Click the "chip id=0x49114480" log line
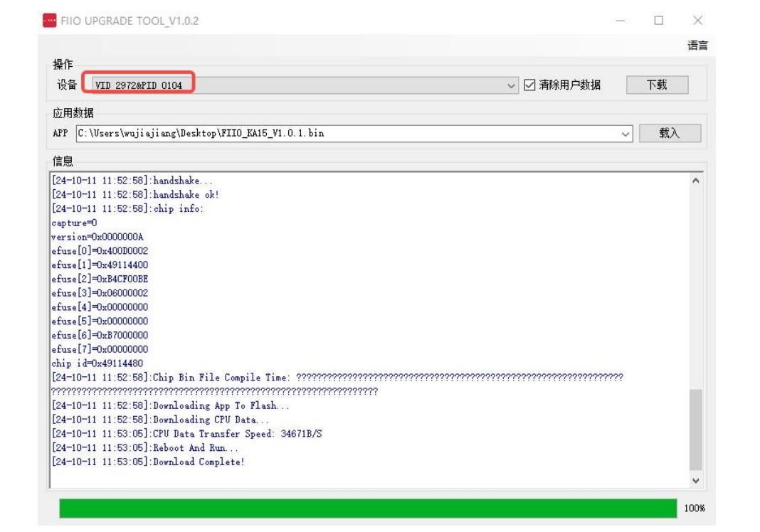Screen dimensions: 760x532 97,363
